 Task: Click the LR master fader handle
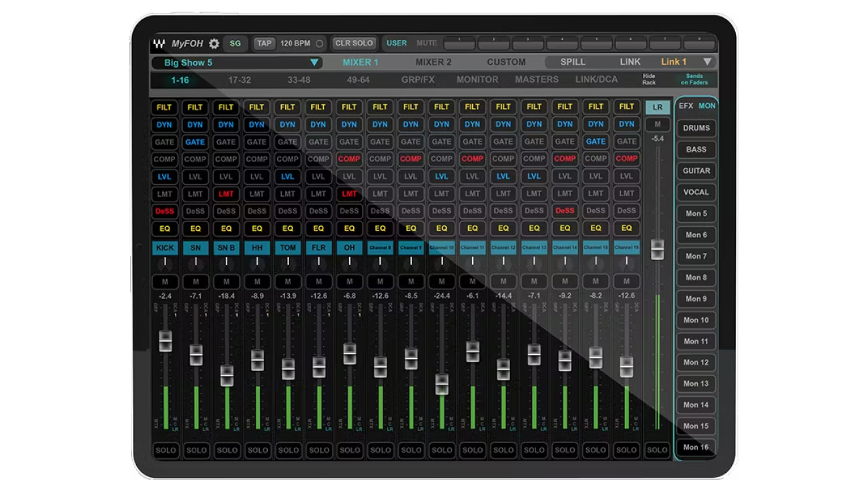coord(658,248)
